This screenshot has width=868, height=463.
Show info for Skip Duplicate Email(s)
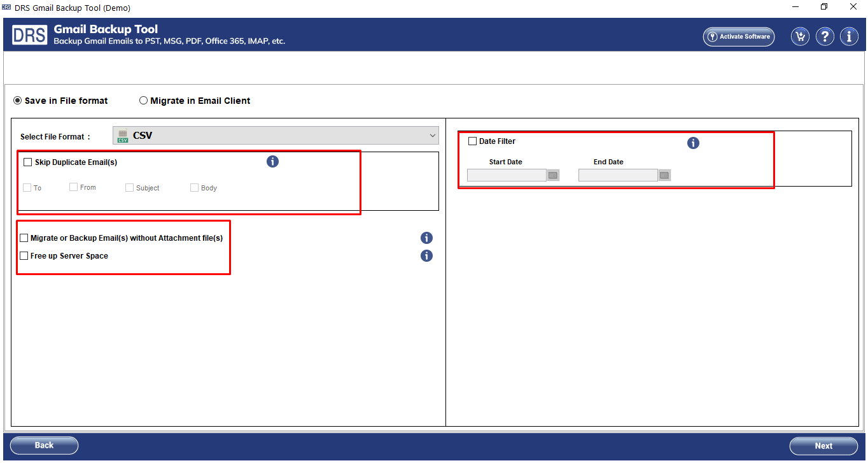(272, 162)
